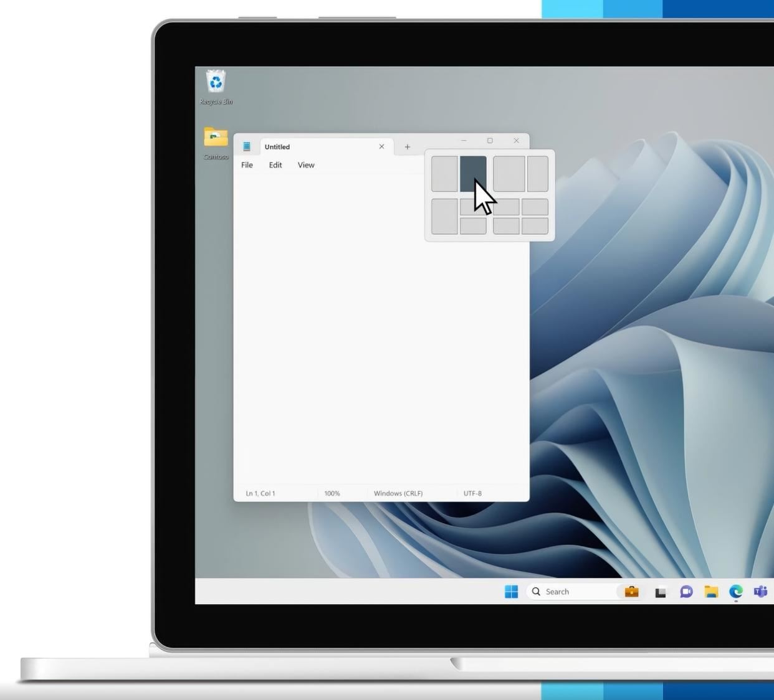Add a new Notepad tab
Viewport: 774px width, 700px height.
[x=407, y=147]
